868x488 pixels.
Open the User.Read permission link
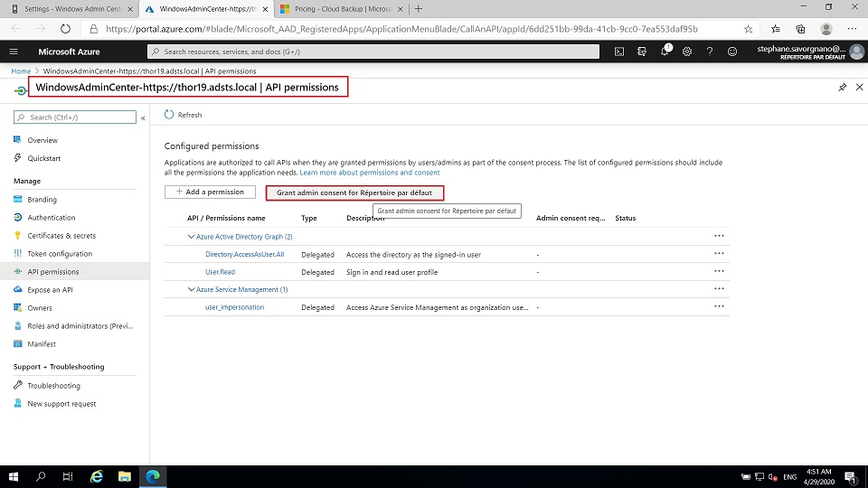click(x=220, y=272)
